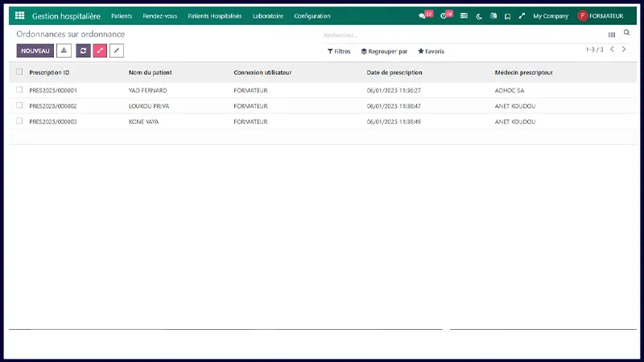Viewport: 644px width, 362px height.
Task: Sort by Médecin prescripteur column header
Action: click(524, 72)
